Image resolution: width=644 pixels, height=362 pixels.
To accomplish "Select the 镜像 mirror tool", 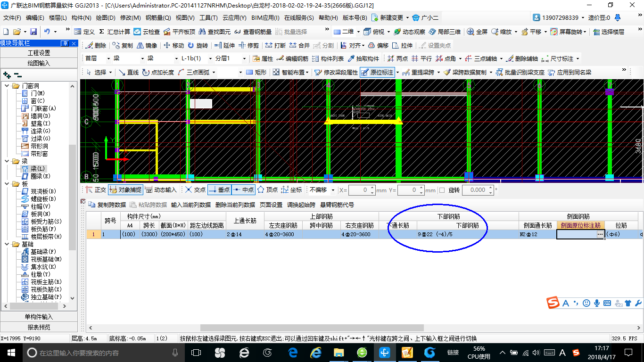I will click(147, 45).
